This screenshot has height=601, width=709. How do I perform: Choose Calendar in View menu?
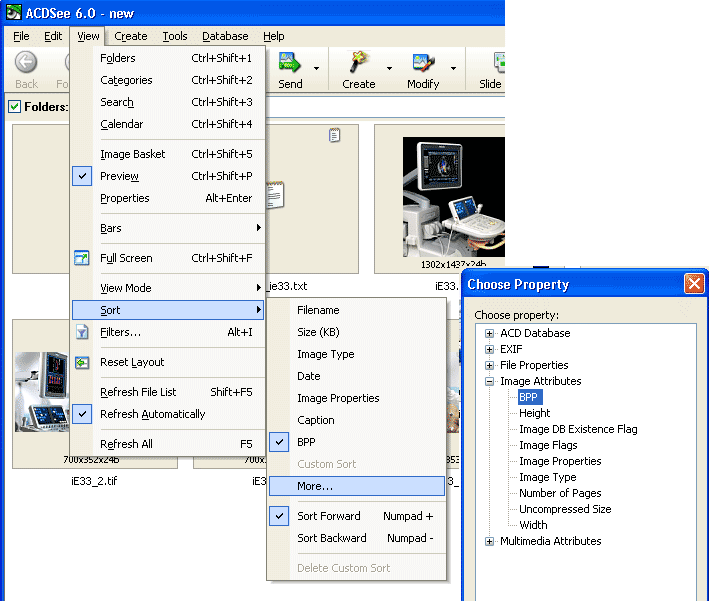(x=168, y=124)
